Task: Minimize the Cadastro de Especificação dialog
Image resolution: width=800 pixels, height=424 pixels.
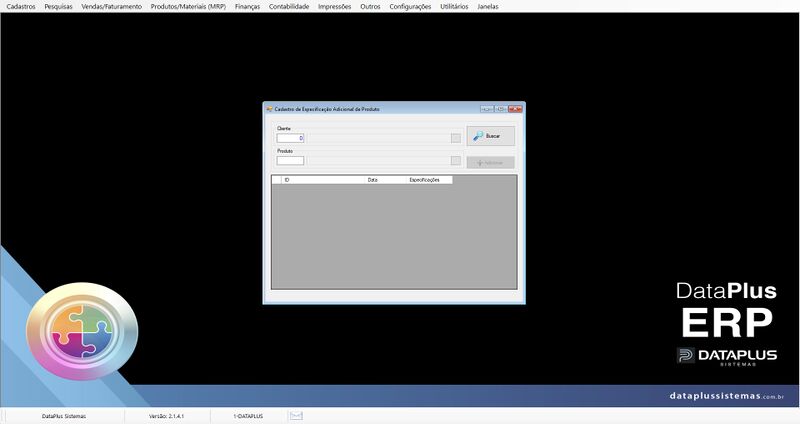Action: pos(487,109)
